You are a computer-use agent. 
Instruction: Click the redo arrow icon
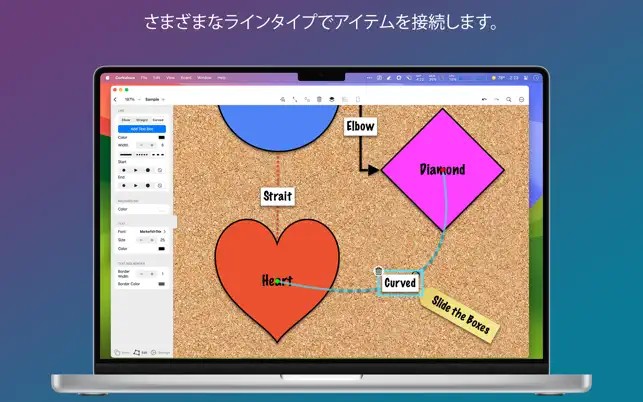497,99
